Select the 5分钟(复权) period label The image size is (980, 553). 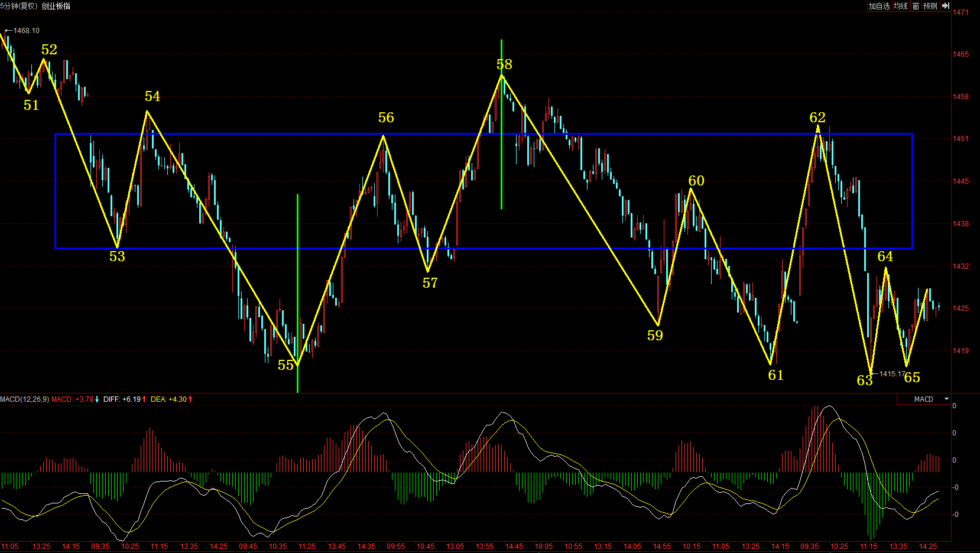[x=19, y=6]
